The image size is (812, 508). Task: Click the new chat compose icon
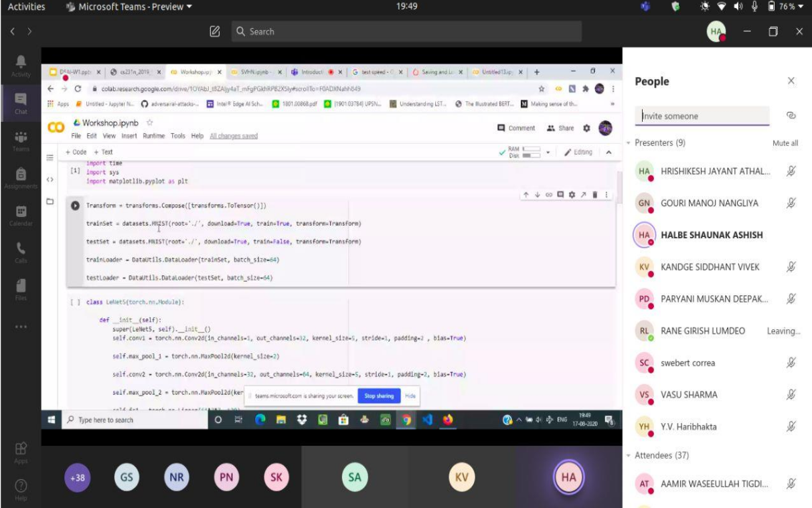click(215, 31)
